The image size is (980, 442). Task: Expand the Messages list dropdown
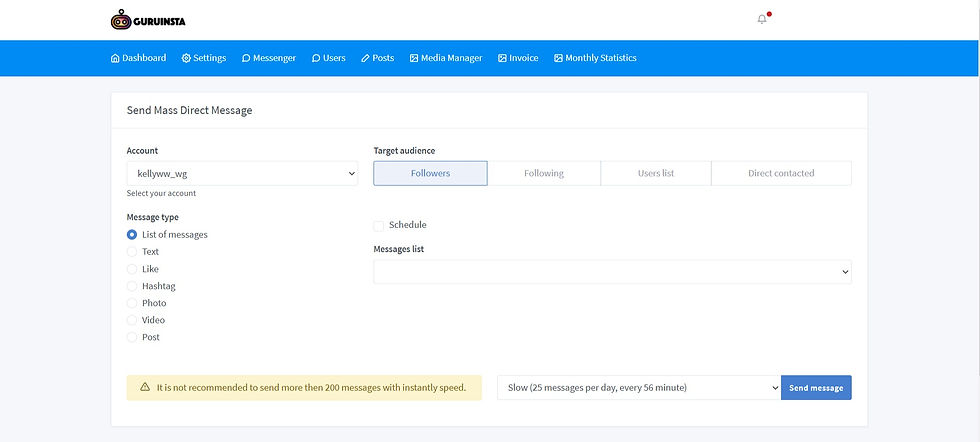612,272
